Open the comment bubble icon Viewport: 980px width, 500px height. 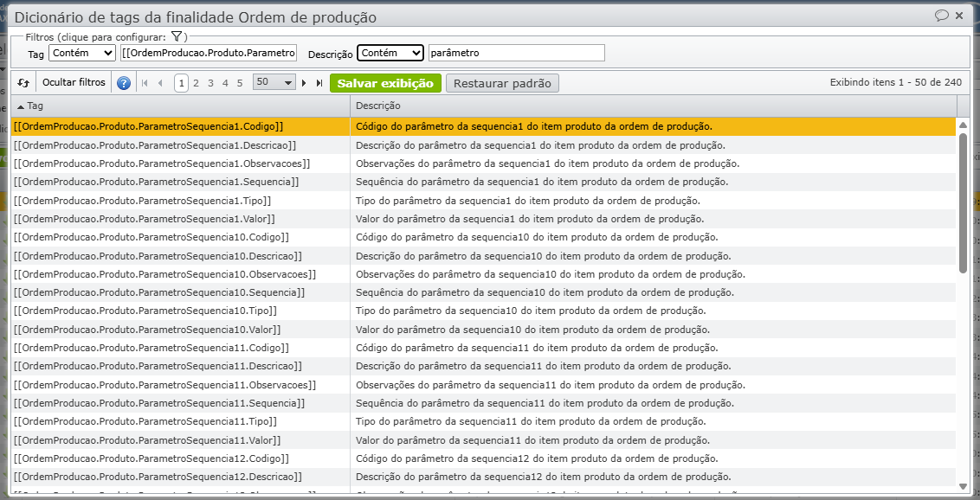tap(941, 16)
